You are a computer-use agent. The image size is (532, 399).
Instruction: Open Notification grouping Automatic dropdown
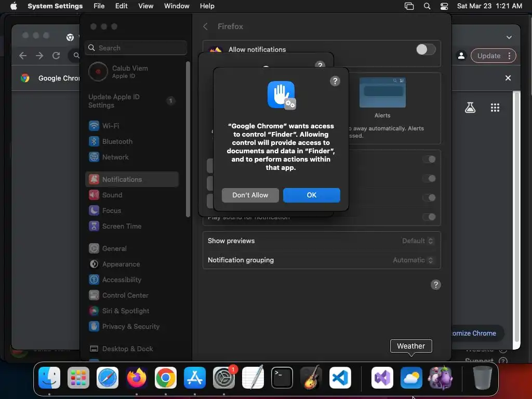[413, 260]
